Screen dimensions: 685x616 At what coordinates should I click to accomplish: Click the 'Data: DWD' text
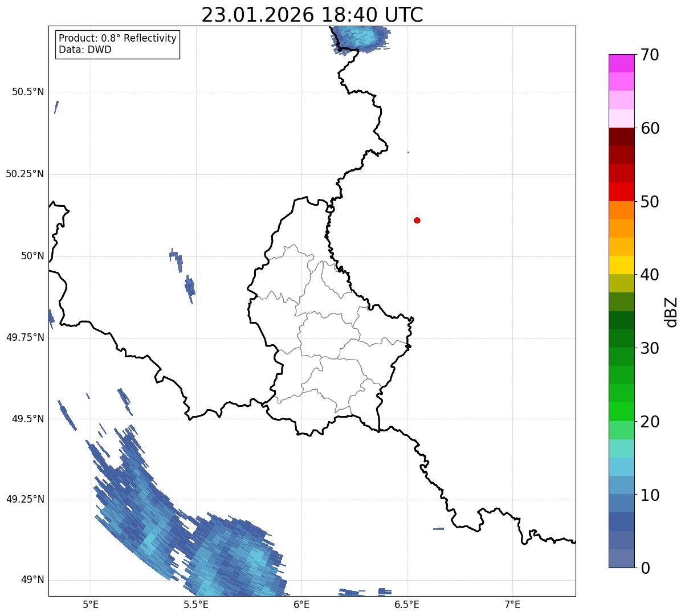click(85, 50)
